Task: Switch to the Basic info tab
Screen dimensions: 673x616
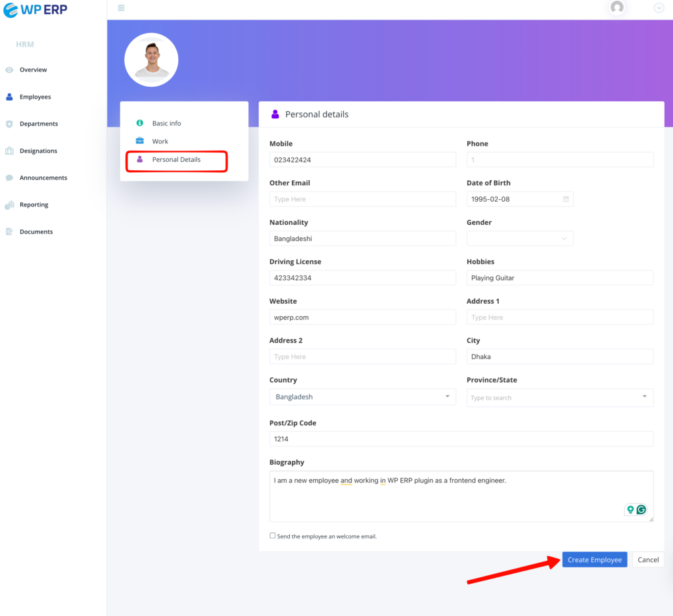Action: click(x=166, y=123)
